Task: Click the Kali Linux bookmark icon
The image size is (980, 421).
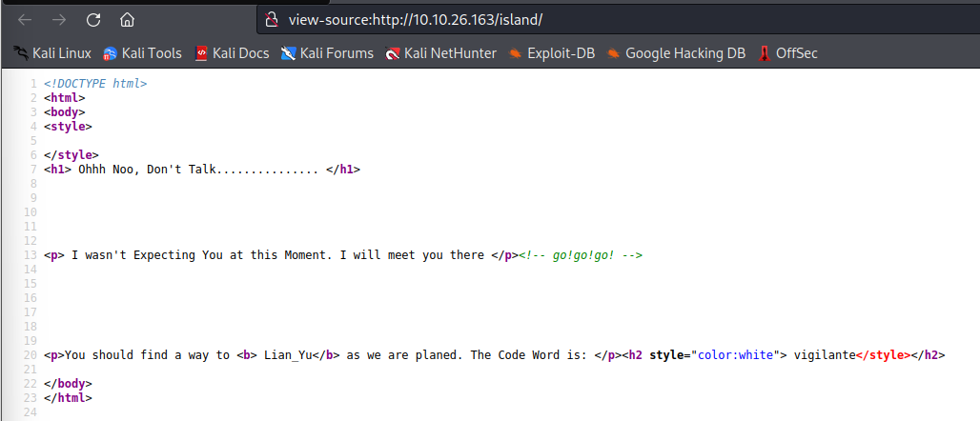Action: point(21,53)
